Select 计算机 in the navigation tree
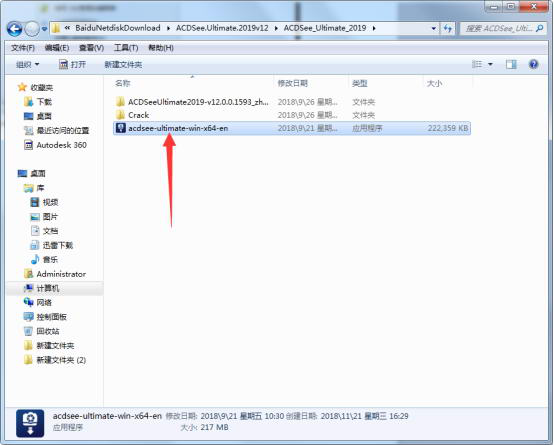554x445 pixels. (x=48, y=288)
